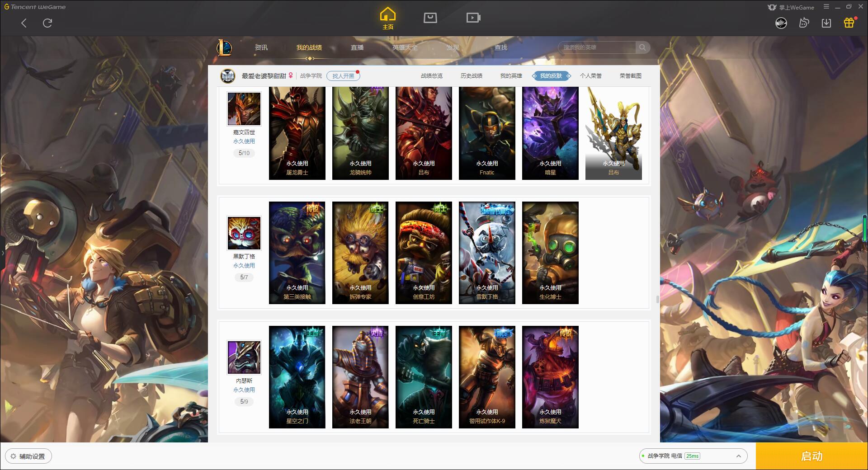
Task: Click the player profile avatar icon
Action: pyautogui.click(x=228, y=76)
